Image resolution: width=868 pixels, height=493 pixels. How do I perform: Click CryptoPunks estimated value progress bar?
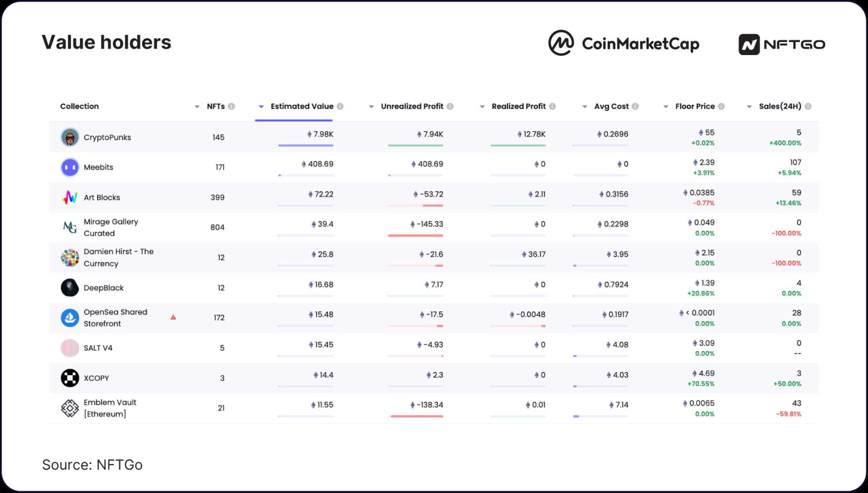(x=306, y=146)
